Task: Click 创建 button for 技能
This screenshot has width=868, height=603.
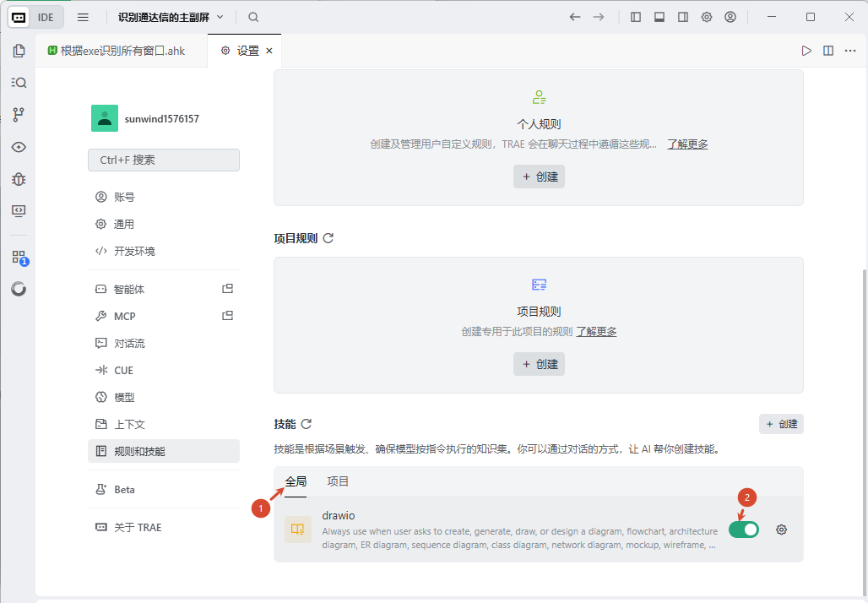Action: pos(781,424)
